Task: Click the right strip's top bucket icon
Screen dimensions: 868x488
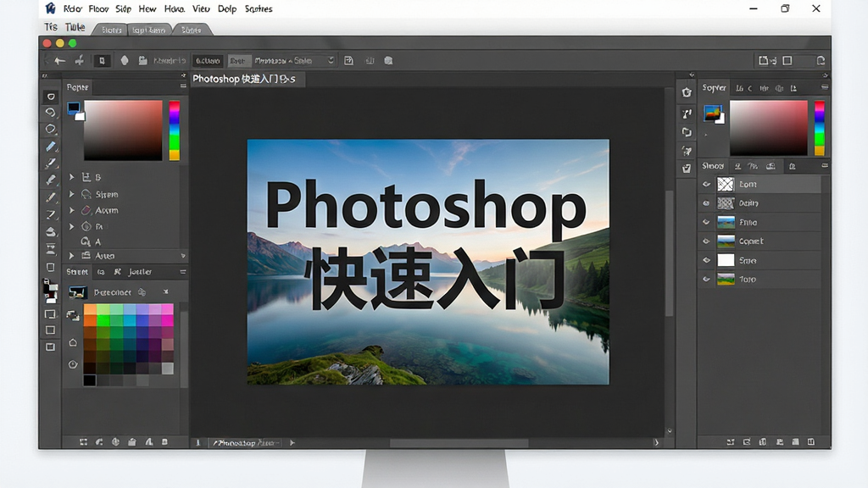Action: click(x=687, y=92)
